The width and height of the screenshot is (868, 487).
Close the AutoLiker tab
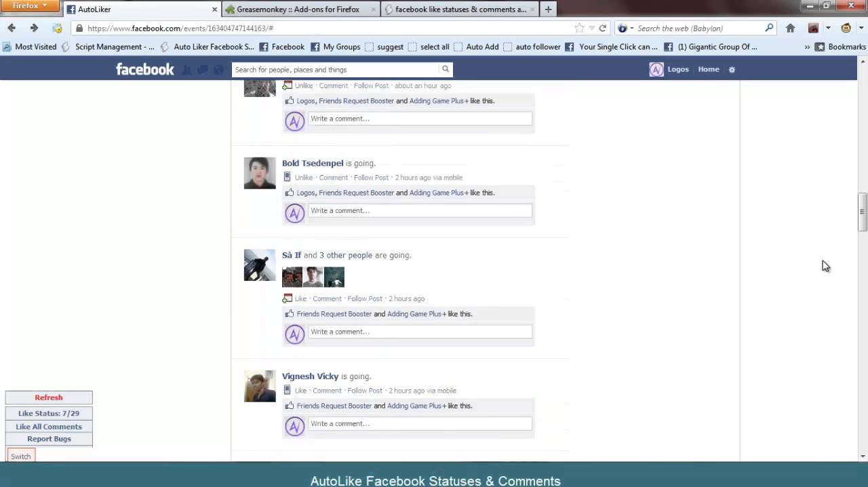[215, 9]
